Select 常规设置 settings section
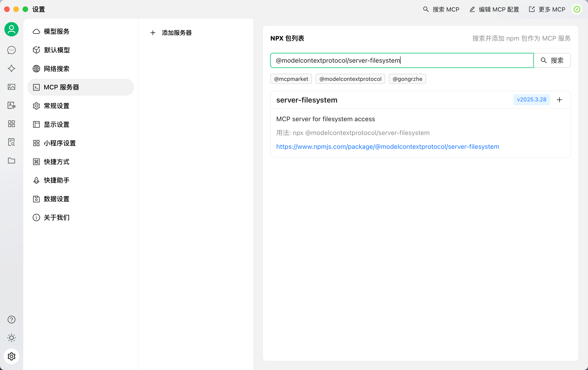The width and height of the screenshot is (588, 370). coord(81,106)
